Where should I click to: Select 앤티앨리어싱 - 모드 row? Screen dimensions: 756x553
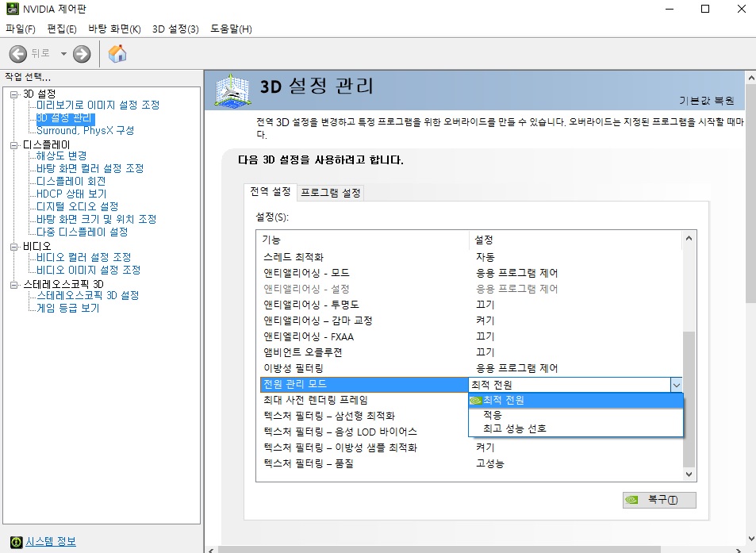(470, 273)
